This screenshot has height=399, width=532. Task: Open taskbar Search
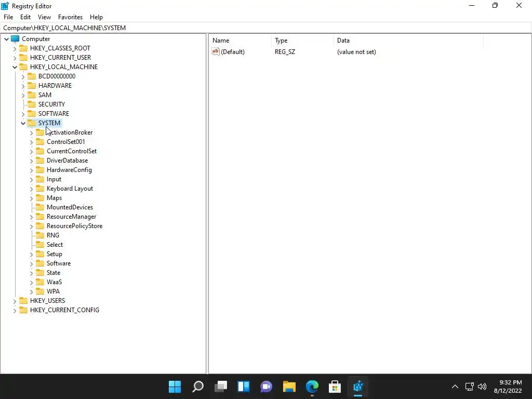click(198, 387)
